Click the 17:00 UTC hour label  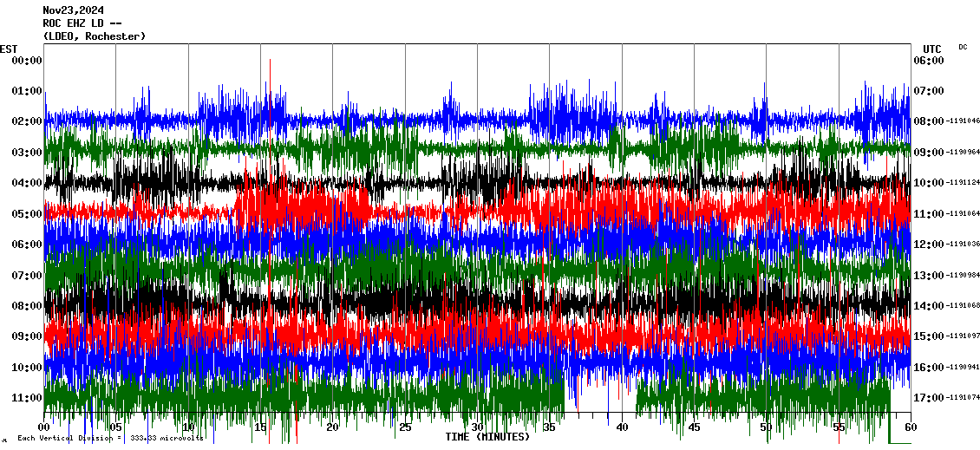click(929, 398)
